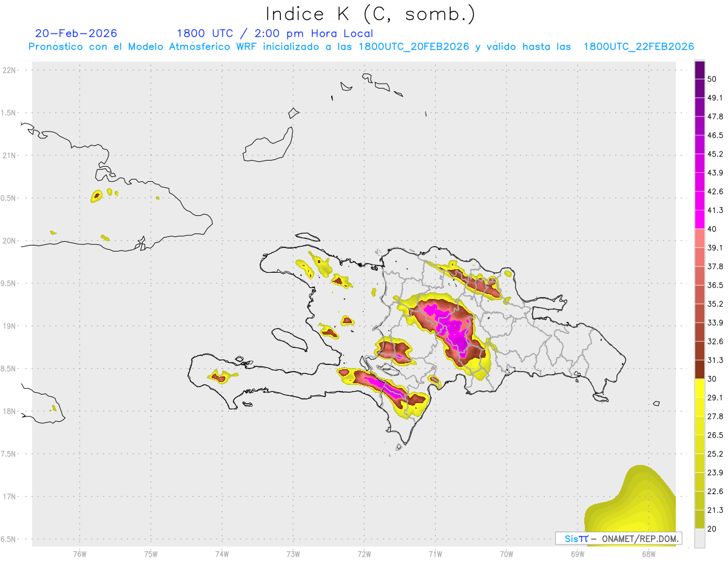
Task: Click the "71W" longitude label
Action: 435,553
